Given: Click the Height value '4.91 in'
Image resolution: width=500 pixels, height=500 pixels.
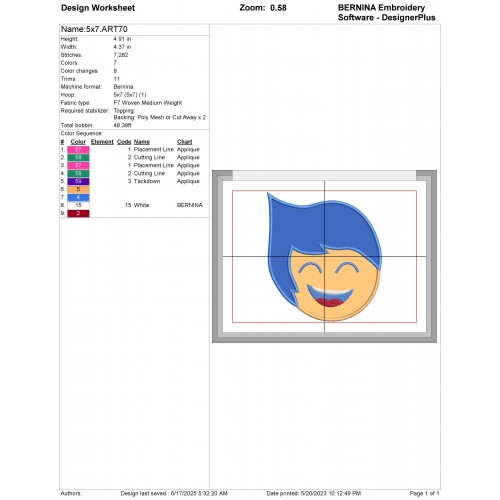Looking at the screenshot, I should pos(122,39).
